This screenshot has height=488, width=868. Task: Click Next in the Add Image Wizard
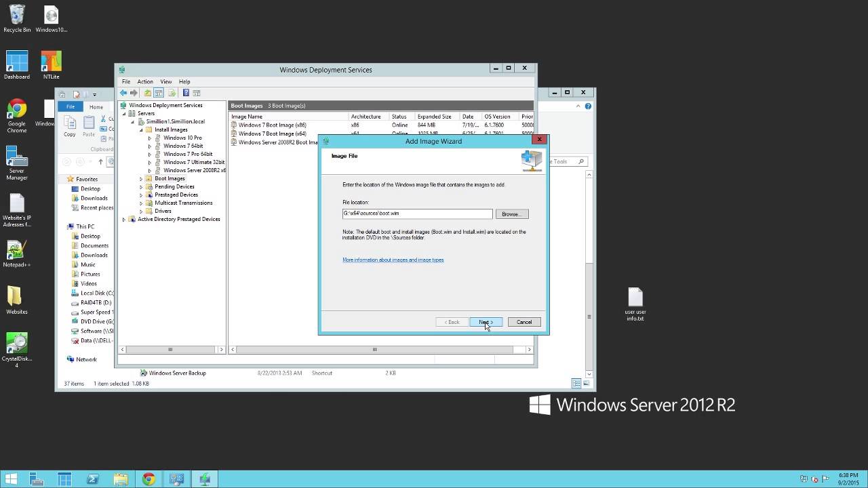pyautogui.click(x=486, y=322)
